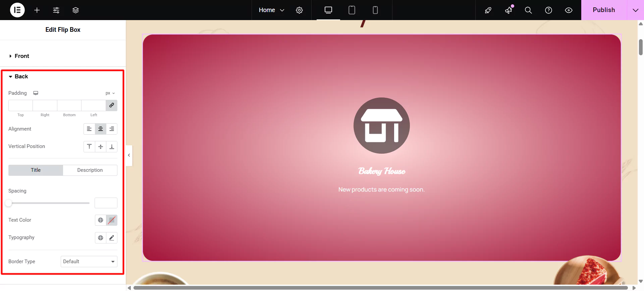Screen dimensions: 644x291
Task: Click the rocket checklist icon
Action: point(488,10)
